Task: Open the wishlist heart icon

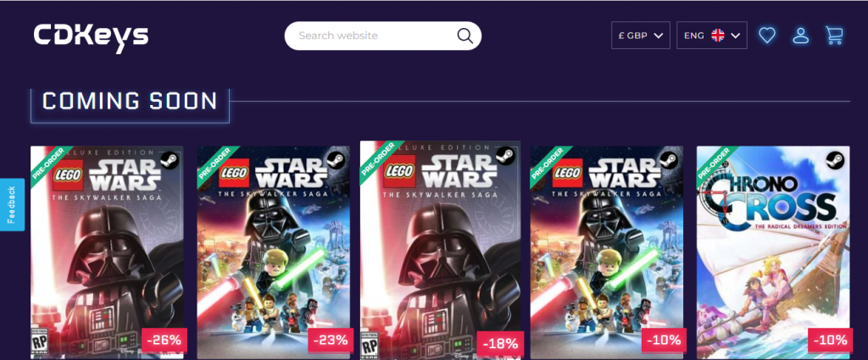Action: [x=767, y=36]
